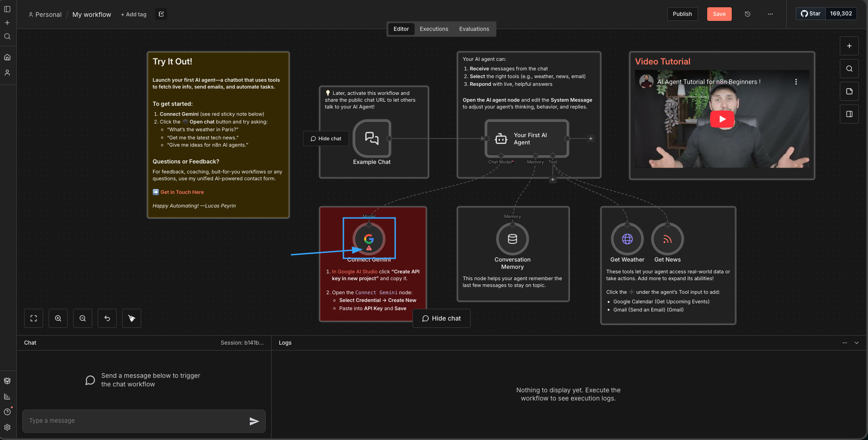Image resolution: width=868 pixels, height=440 pixels.
Task: Switch to the Evaluations tab
Action: click(474, 29)
